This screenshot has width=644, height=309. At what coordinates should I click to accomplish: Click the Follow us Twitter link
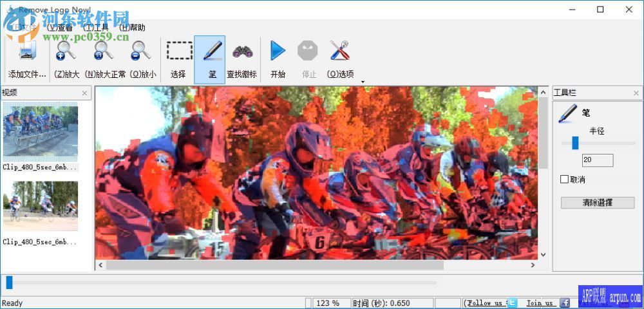tap(491, 303)
